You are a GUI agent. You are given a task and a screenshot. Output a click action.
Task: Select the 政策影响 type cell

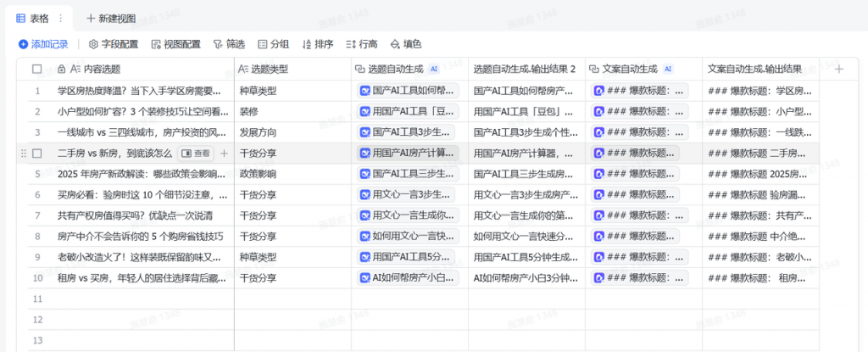pos(292,174)
